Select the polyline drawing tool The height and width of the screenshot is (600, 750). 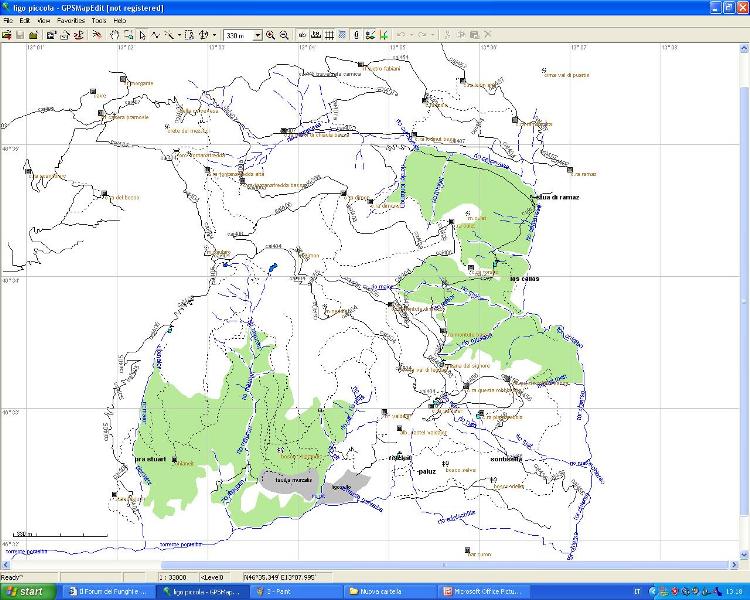[155, 35]
